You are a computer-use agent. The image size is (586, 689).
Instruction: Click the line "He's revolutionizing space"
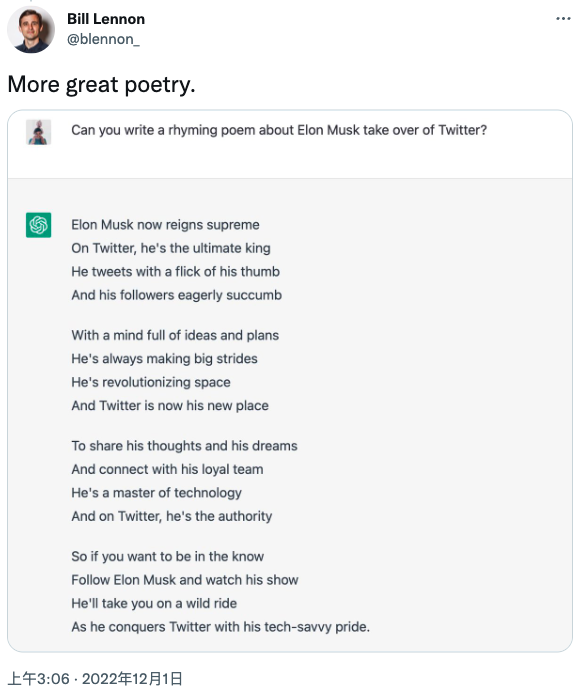pos(151,382)
